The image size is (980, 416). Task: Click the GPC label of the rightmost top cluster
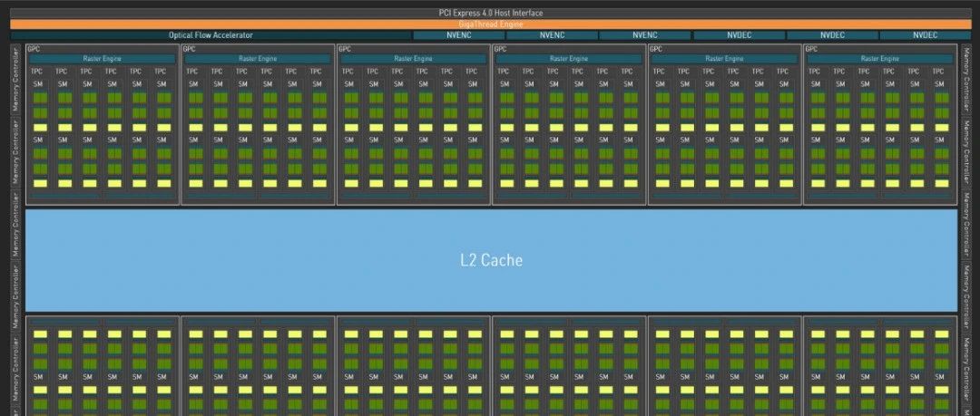[x=811, y=49]
